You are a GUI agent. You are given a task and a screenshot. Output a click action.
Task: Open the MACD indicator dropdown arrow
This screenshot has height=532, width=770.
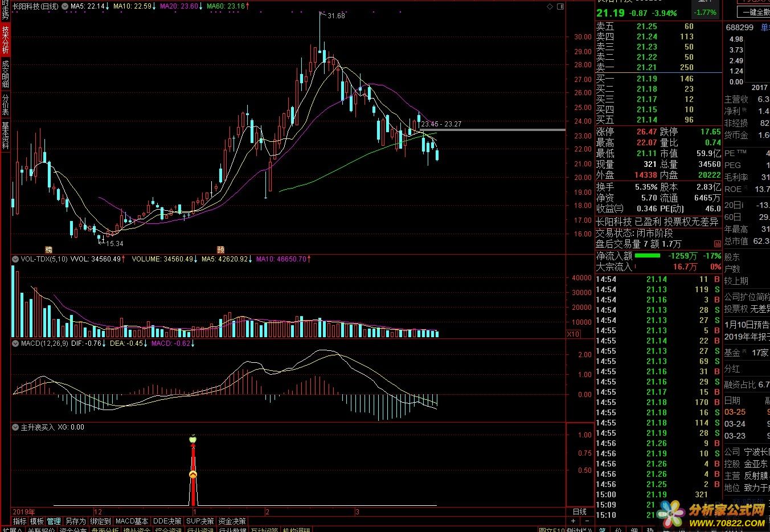point(16,343)
